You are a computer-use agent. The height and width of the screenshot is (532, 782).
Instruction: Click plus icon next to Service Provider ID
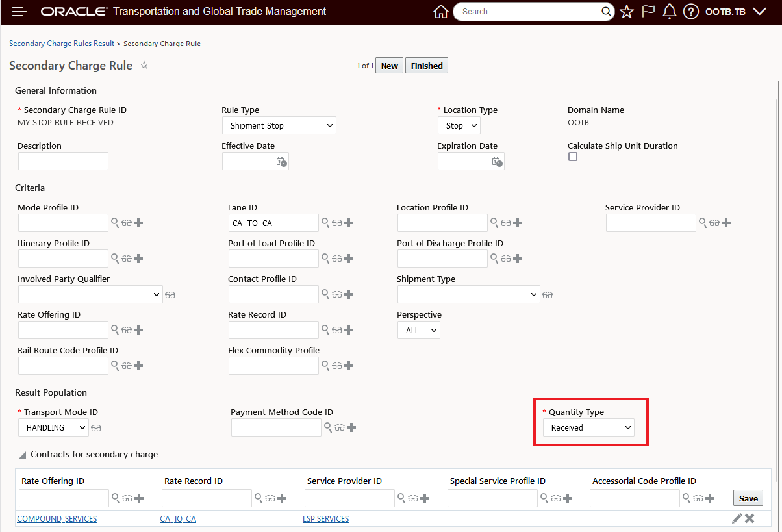(726, 223)
